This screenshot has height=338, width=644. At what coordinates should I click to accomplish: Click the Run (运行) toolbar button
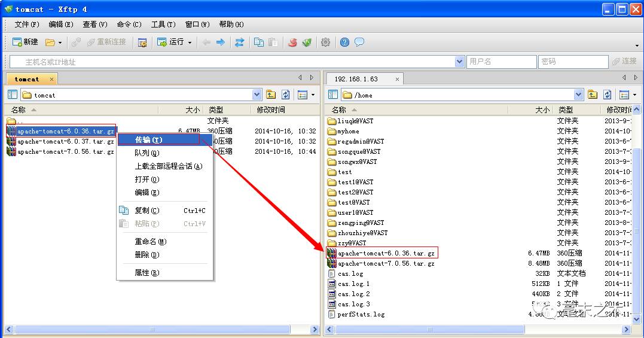pos(170,42)
